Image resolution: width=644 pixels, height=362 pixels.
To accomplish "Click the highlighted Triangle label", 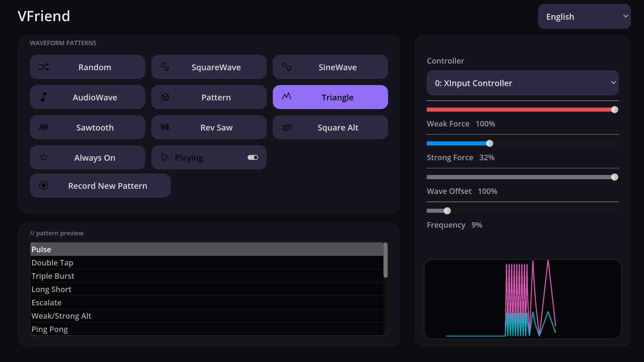I will [x=337, y=97].
